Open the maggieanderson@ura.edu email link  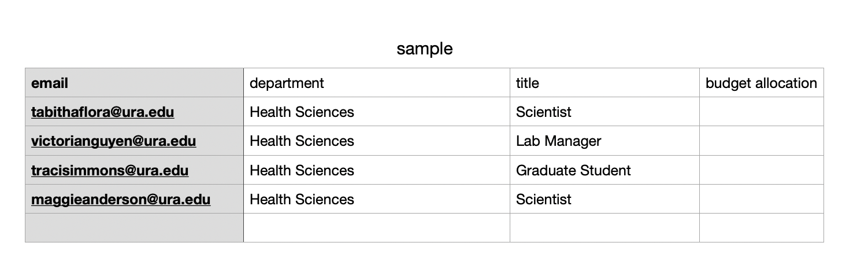click(x=121, y=199)
